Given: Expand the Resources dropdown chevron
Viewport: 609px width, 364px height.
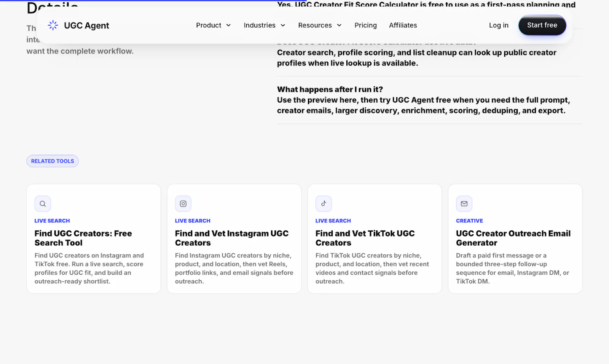Looking at the screenshot, I should coord(339,25).
